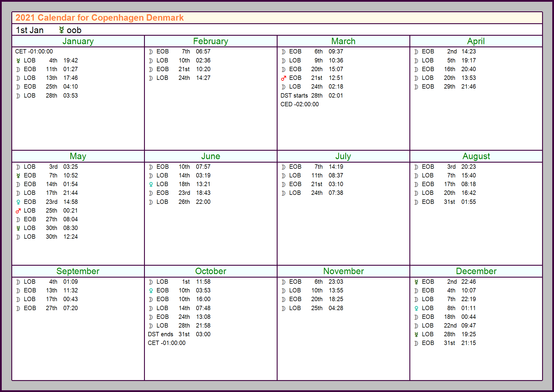Click the Mercury symbol beside 'oob' header
Image resolution: width=554 pixels, height=392 pixels.
(61, 30)
